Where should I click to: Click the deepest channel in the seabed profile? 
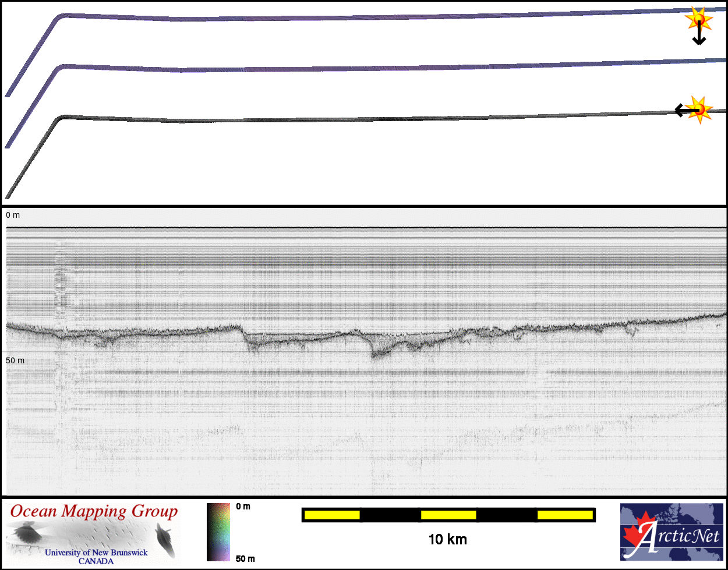[377, 354]
